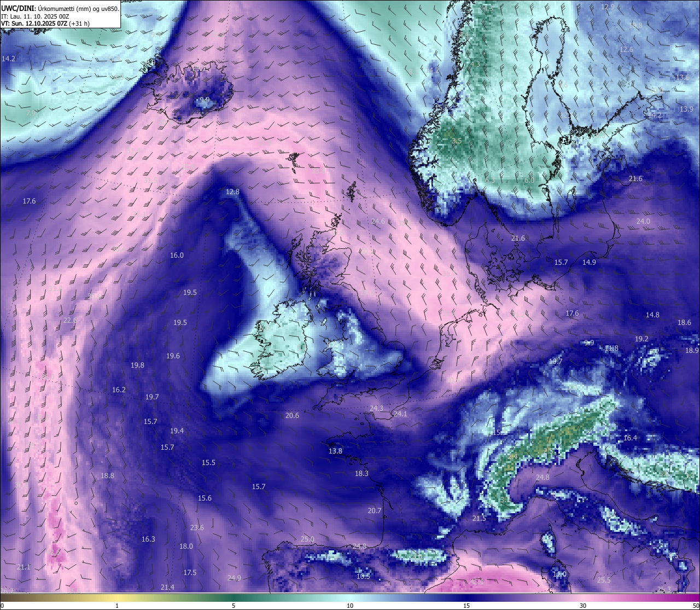This screenshot has height=610, width=700.
Task: Click the 20.7 value over western France
Action: (374, 511)
